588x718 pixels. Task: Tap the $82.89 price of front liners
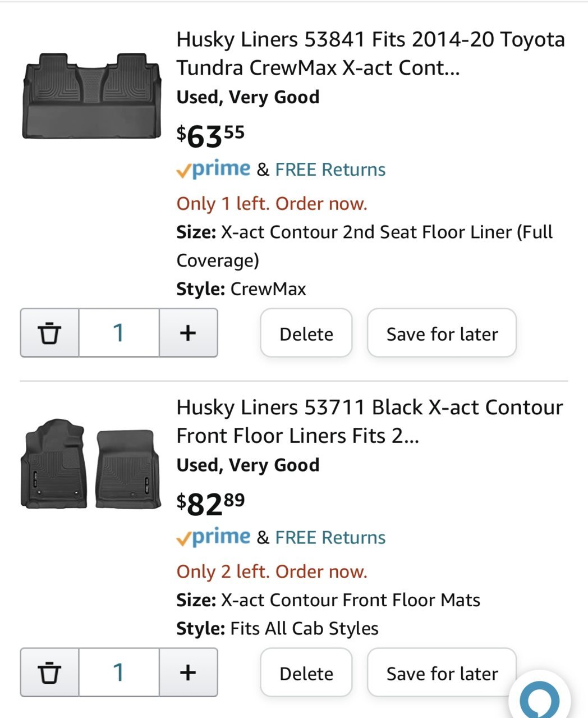click(x=210, y=503)
